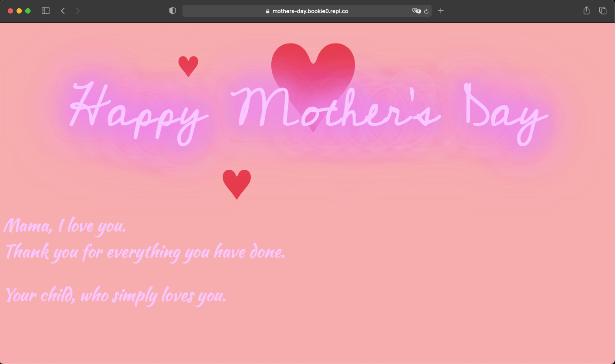Click the forward navigation arrow
615x364 pixels.
coord(78,10)
